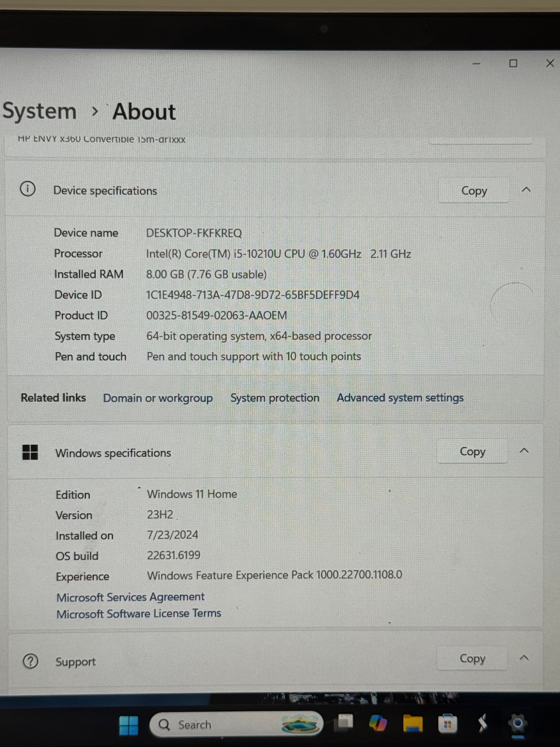Click the Windows Feature Experience Pack value
The image size is (560, 747).
[x=274, y=575]
